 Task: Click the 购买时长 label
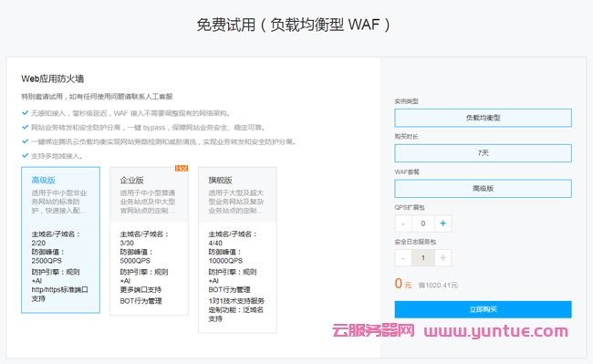(x=407, y=137)
